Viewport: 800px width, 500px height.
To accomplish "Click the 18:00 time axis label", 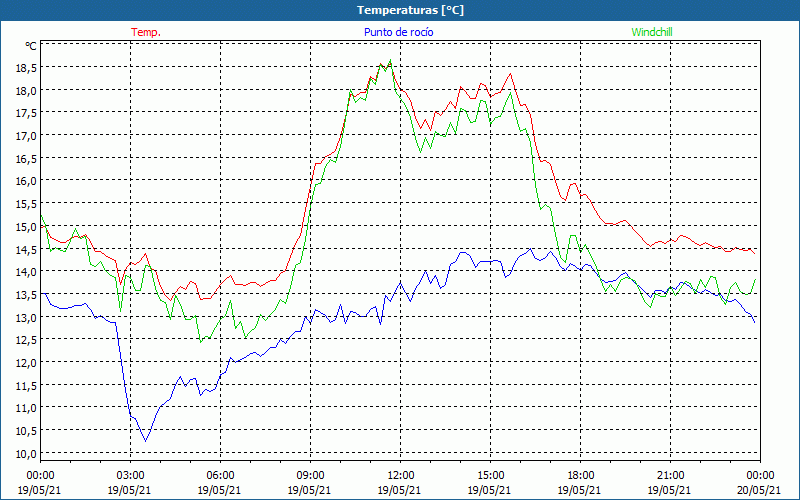I will (580, 475).
